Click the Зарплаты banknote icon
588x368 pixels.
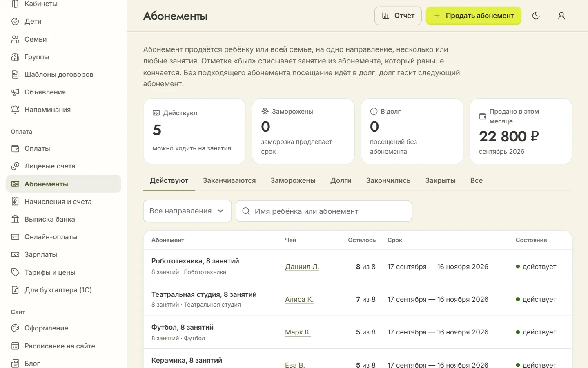coord(15,254)
